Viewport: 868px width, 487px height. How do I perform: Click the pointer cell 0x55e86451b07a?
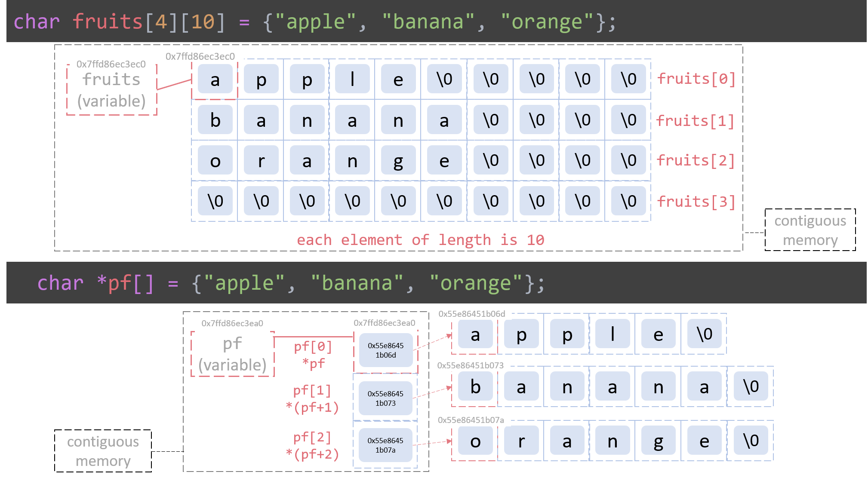click(x=385, y=445)
